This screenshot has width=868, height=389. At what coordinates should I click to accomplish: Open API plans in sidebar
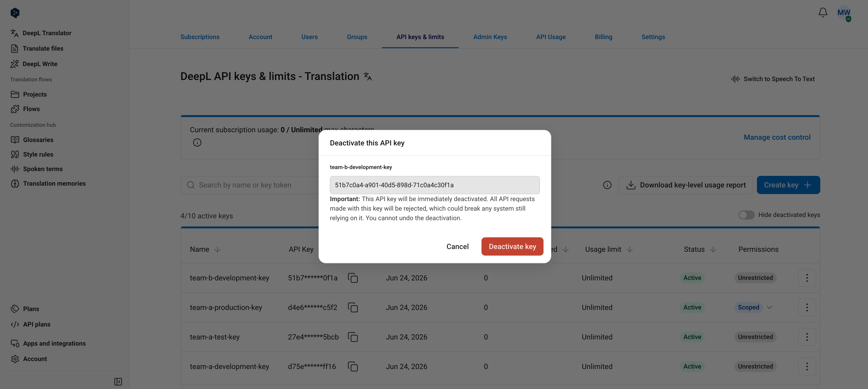[30, 324]
